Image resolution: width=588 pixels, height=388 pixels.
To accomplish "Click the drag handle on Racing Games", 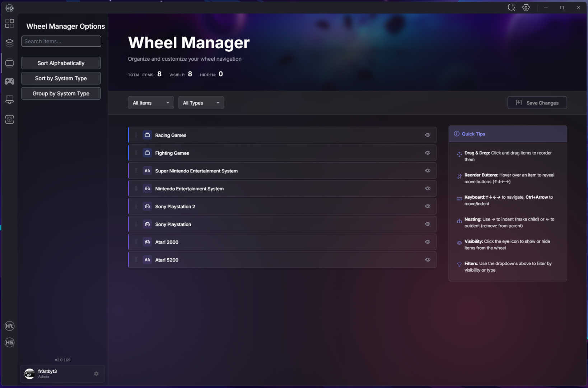I will point(136,135).
